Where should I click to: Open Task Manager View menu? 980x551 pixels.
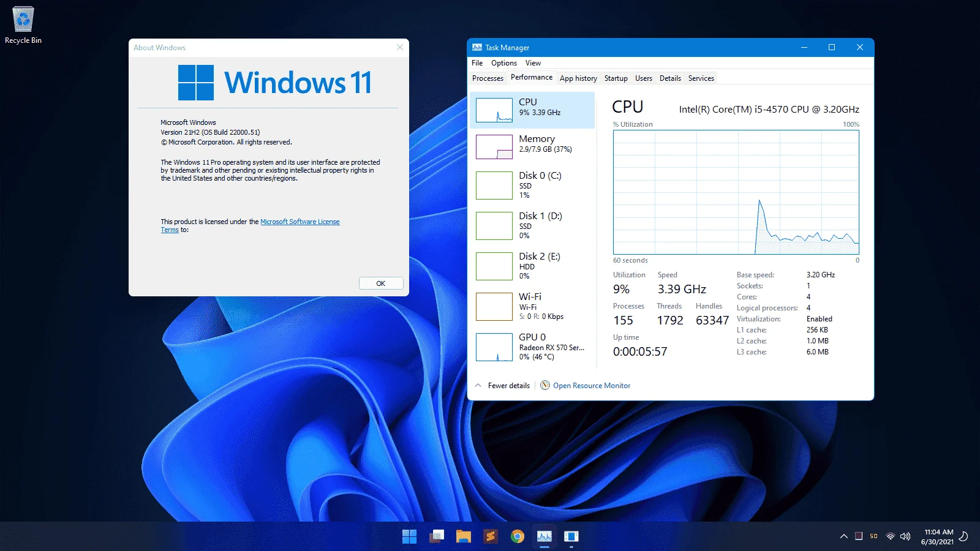pyautogui.click(x=533, y=63)
